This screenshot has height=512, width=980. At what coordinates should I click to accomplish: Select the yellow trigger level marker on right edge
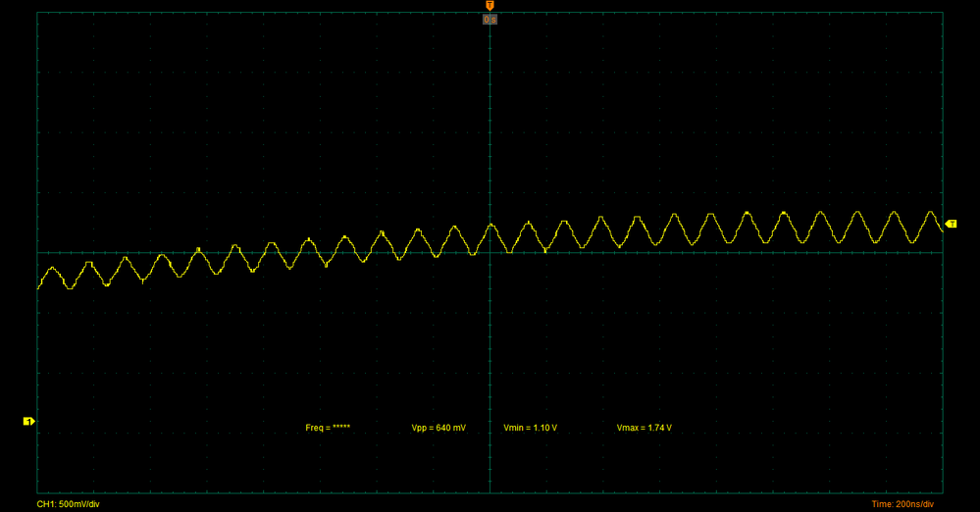click(951, 224)
